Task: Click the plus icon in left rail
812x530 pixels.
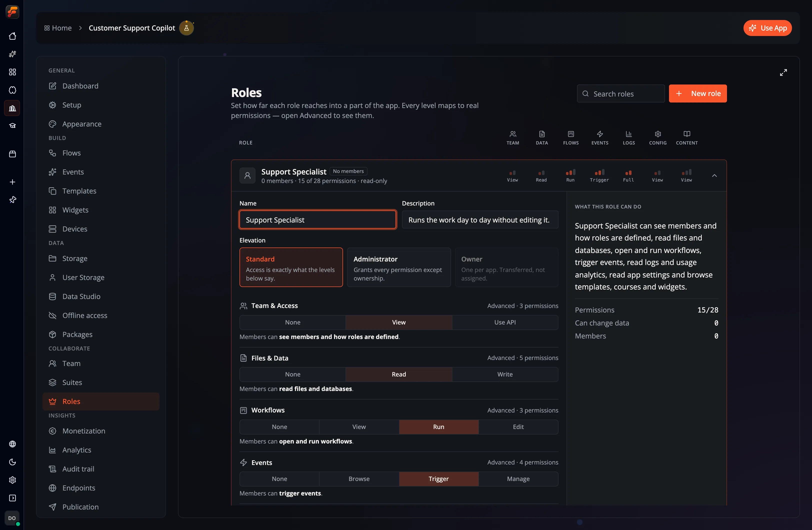Action: coord(12,182)
